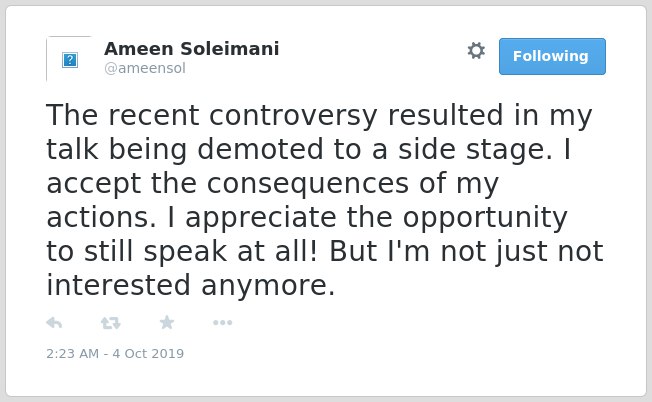This screenshot has width=652, height=402.
Task: Click 'interested anymore' at tweet's end
Action: 190,285
